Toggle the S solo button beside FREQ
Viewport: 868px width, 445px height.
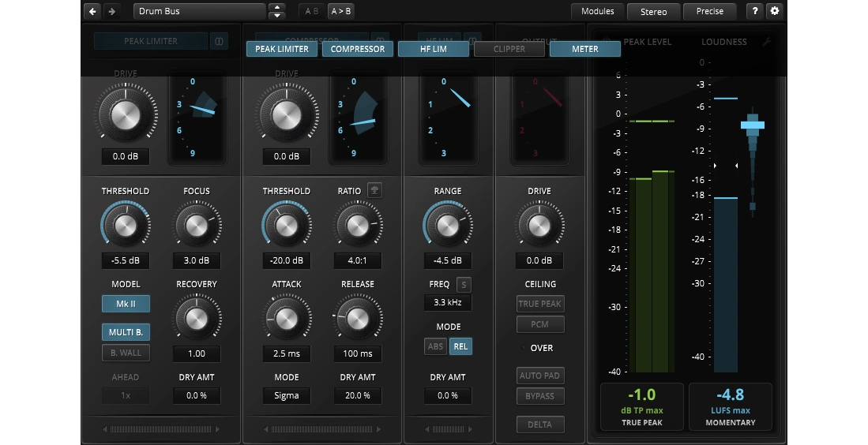(x=464, y=285)
